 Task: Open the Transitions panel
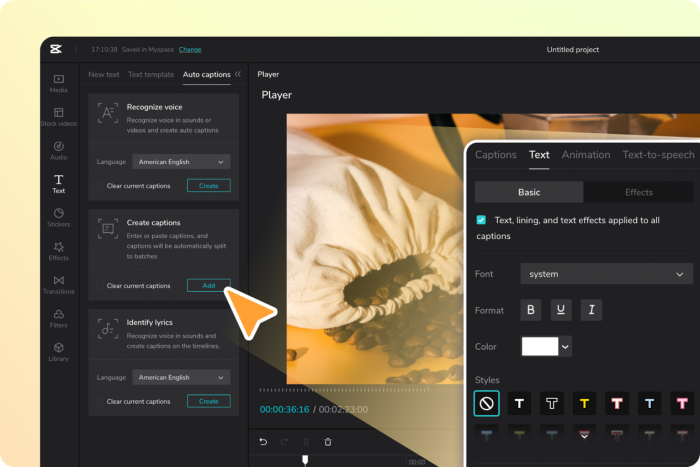[59, 284]
